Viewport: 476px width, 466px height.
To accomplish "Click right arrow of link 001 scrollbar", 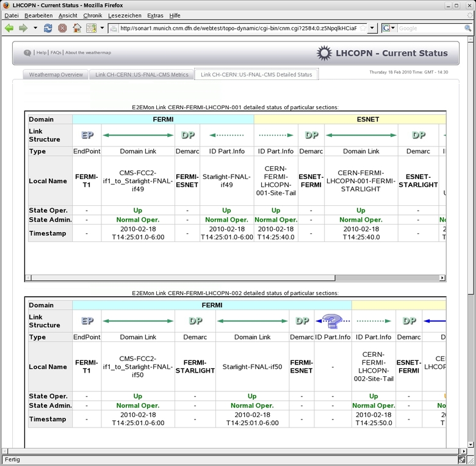I will (442, 278).
